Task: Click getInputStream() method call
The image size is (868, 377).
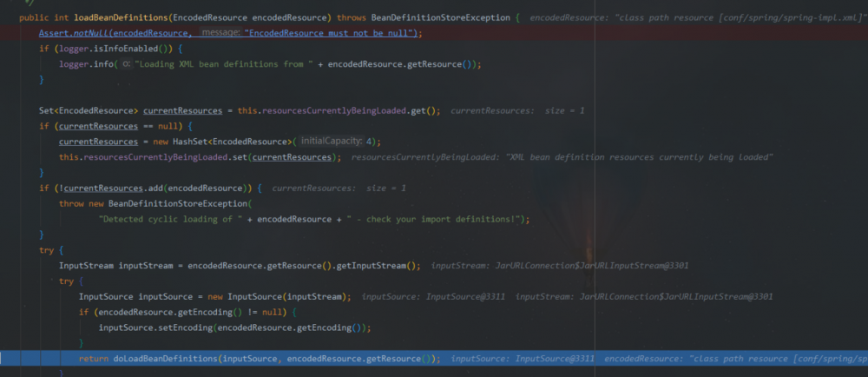Action: click(376, 266)
